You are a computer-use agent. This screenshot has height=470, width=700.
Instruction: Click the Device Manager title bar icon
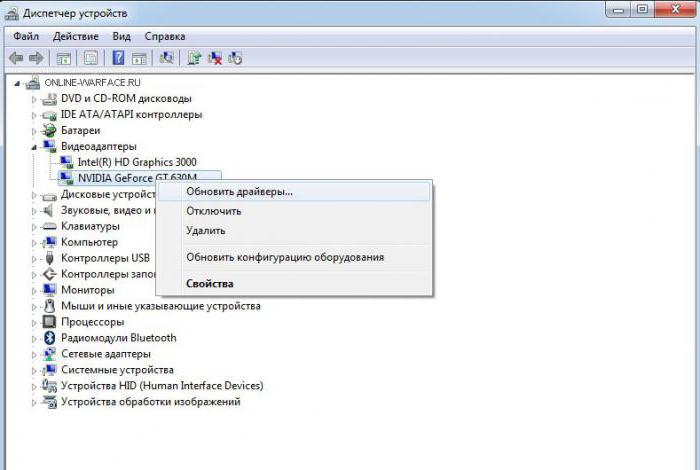point(12,14)
